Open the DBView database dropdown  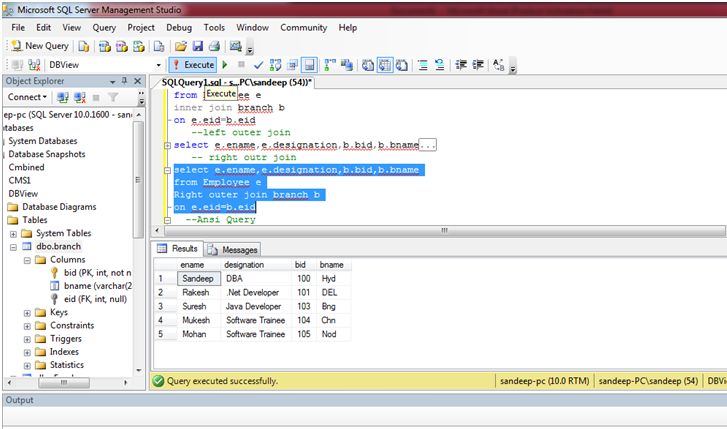159,65
